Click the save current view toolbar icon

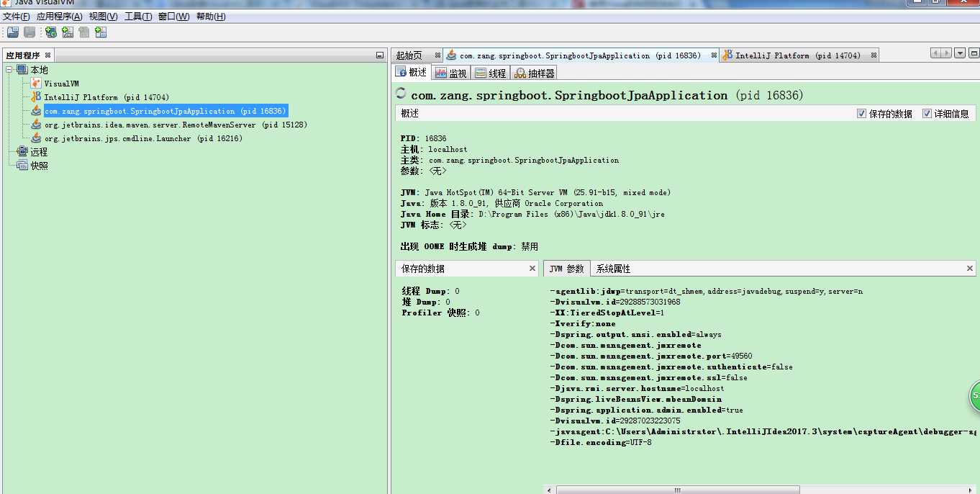[x=30, y=32]
